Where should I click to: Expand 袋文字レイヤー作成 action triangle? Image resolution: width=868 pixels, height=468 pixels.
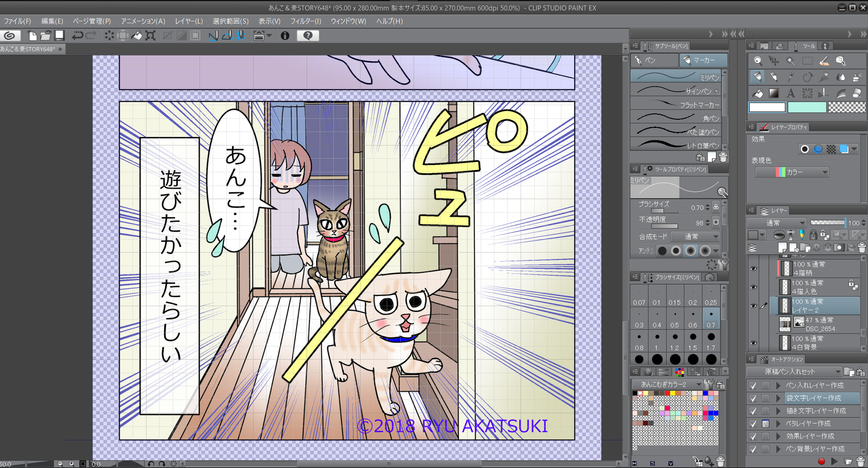point(778,398)
